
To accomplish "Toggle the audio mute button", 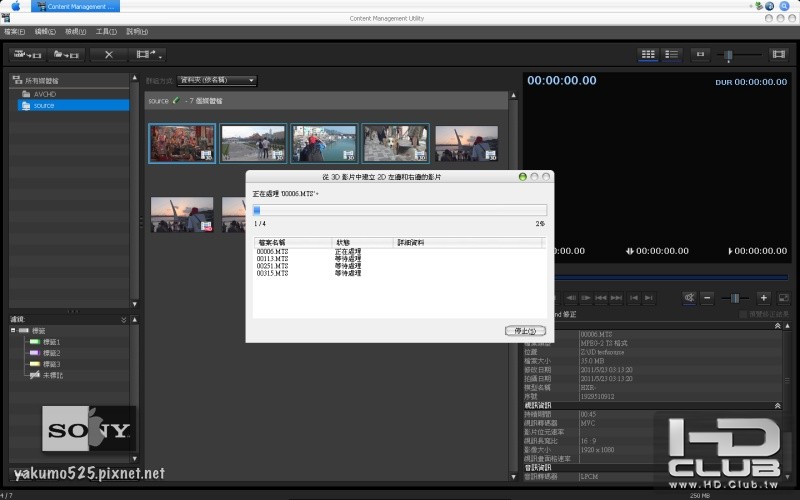I will click(x=689, y=298).
